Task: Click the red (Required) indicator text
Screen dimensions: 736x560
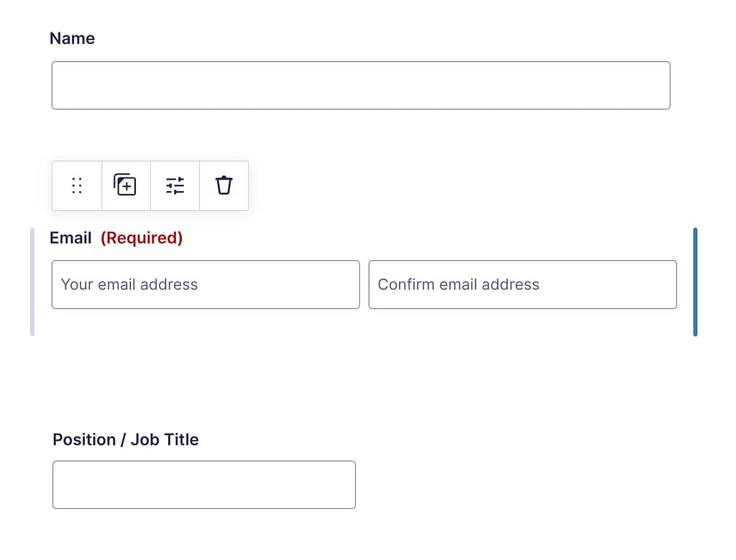Action: click(142, 238)
